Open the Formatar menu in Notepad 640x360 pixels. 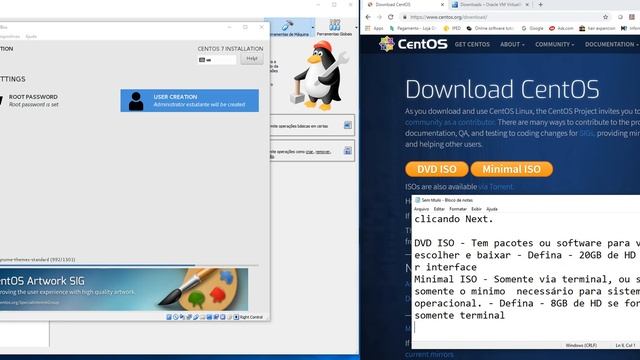coord(458,209)
